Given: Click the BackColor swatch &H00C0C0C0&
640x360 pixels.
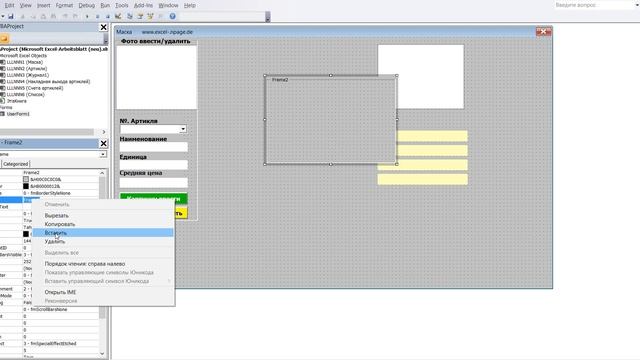Looking at the screenshot, I should point(26,179).
